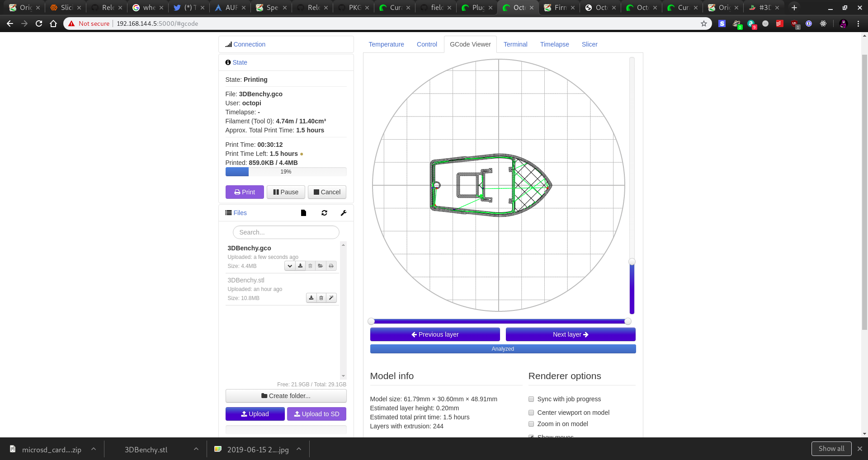Viewport: 868px width, 460px height.
Task: Open the blue S extension icon
Action: click(722, 23)
